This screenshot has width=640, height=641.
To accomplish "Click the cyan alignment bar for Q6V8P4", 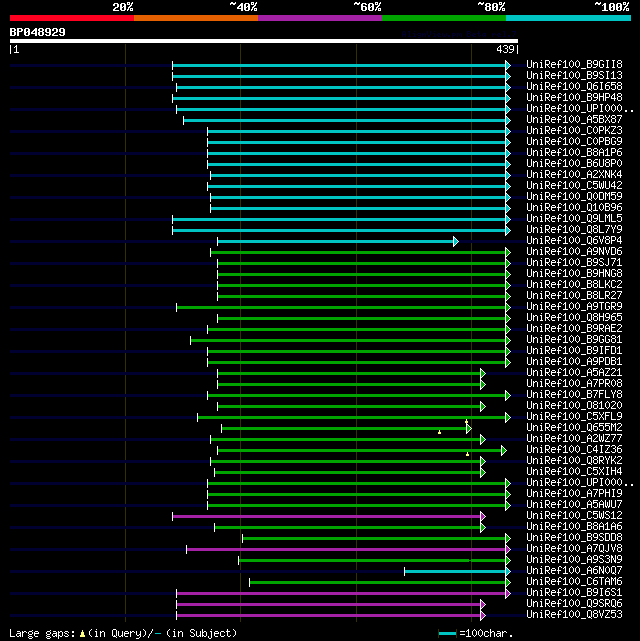I will tap(338, 242).
